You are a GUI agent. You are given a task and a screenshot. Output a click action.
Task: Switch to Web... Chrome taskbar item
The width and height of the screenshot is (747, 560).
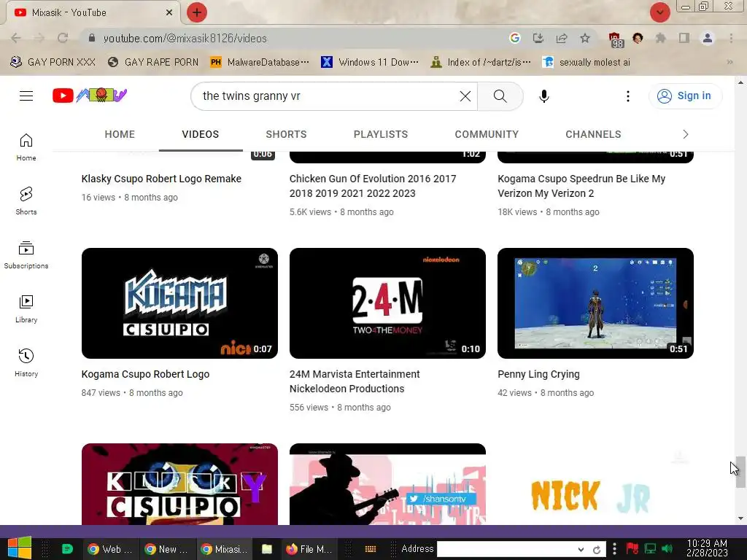111,549
